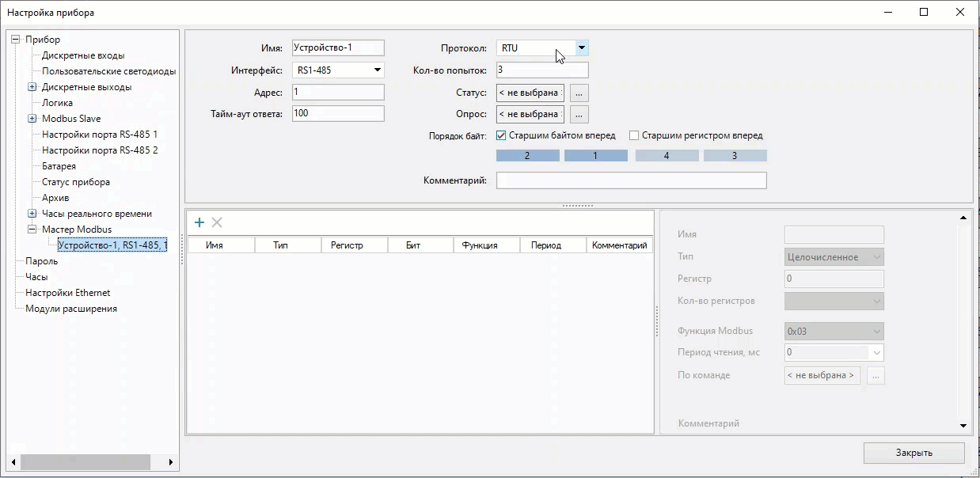
Task: Enable Старшим регистром вперед checkbox
Action: pos(634,135)
